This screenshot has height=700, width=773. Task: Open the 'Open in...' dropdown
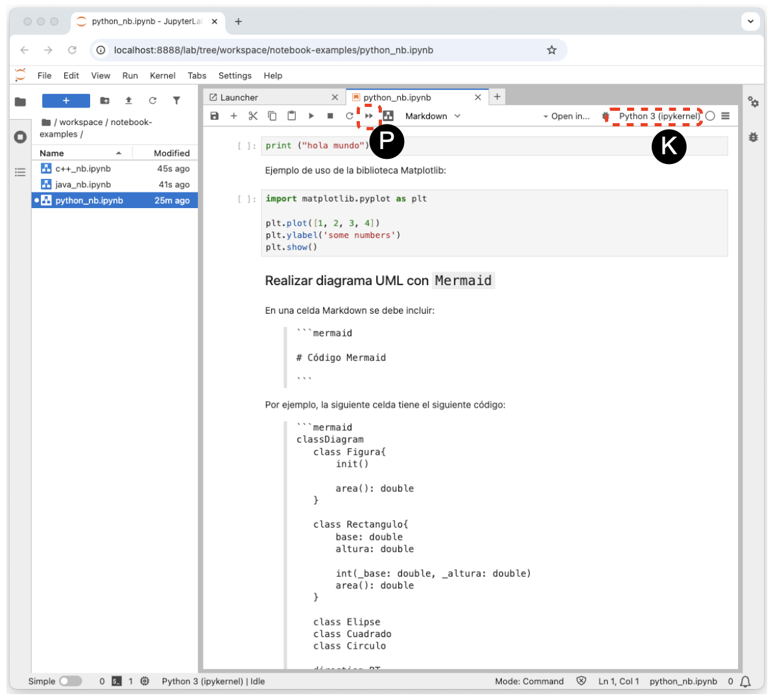566,116
